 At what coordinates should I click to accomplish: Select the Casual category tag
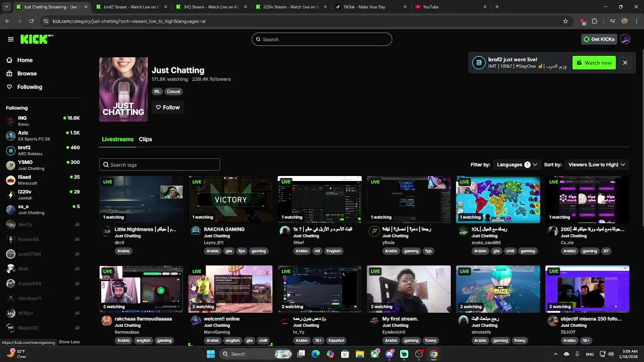coord(174,92)
